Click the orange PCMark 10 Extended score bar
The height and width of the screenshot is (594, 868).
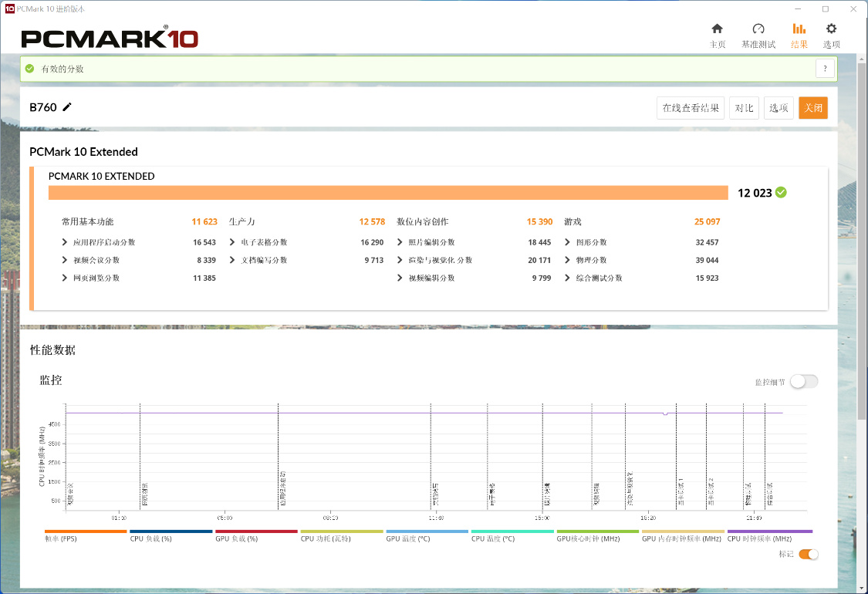tap(388, 193)
